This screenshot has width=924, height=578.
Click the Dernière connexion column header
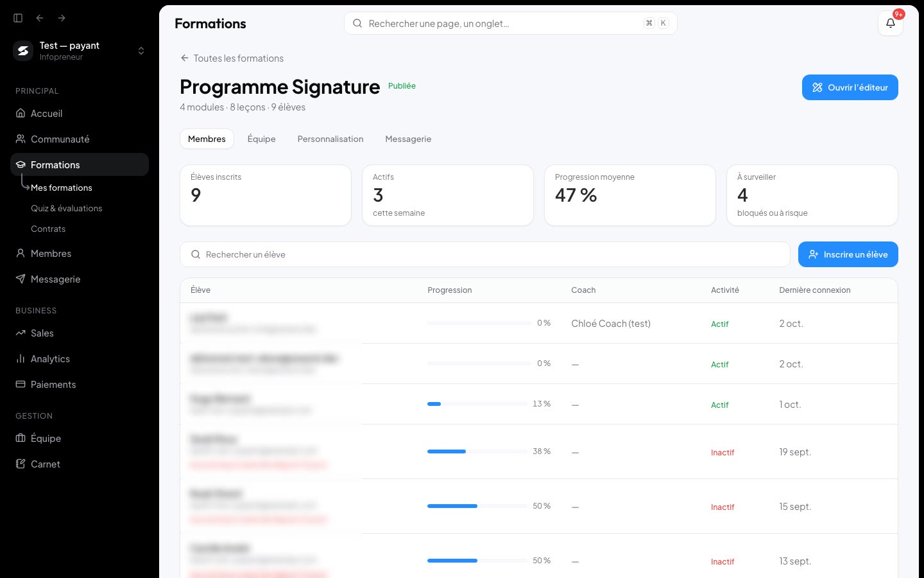pyautogui.click(x=815, y=290)
